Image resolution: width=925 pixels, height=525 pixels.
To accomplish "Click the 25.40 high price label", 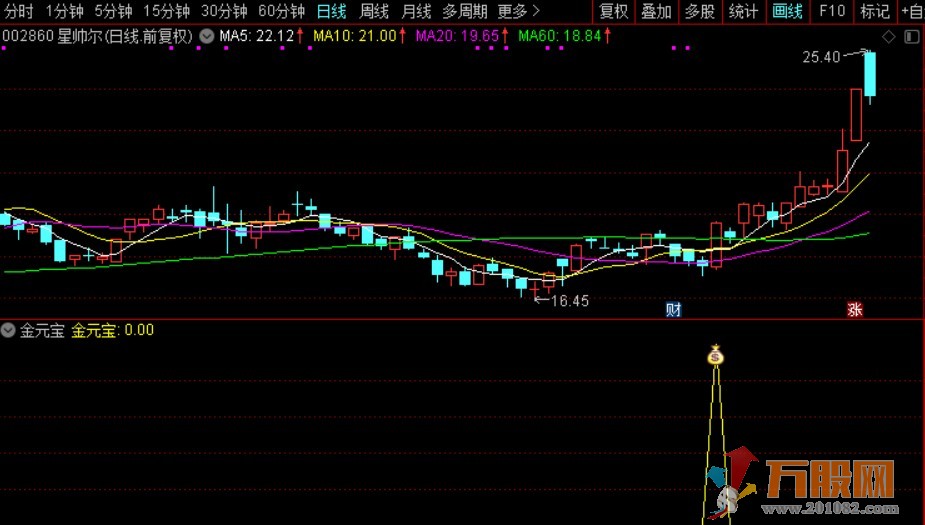I will 821,57.
